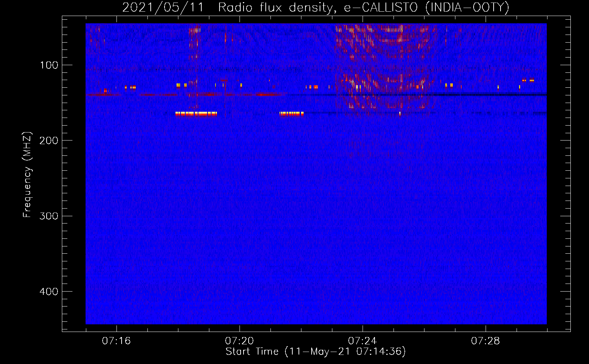Click the 07:24 time tick label
Viewport: 589px width, 364px height.
coord(362,341)
